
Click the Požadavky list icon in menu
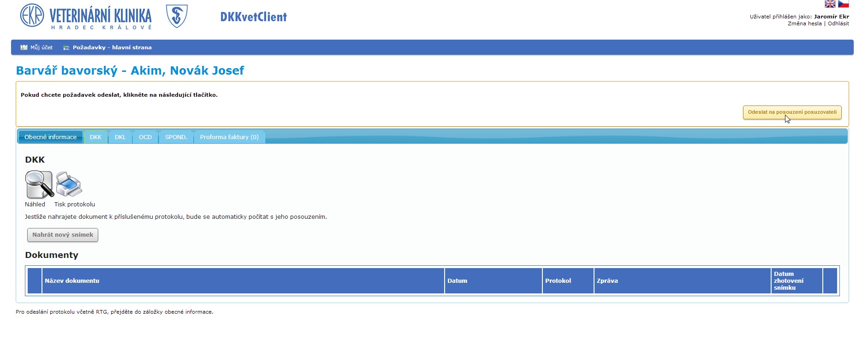tap(66, 48)
